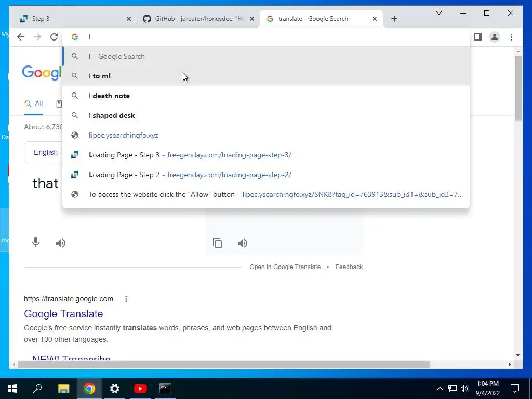Click the new tab plus button

pos(394,19)
